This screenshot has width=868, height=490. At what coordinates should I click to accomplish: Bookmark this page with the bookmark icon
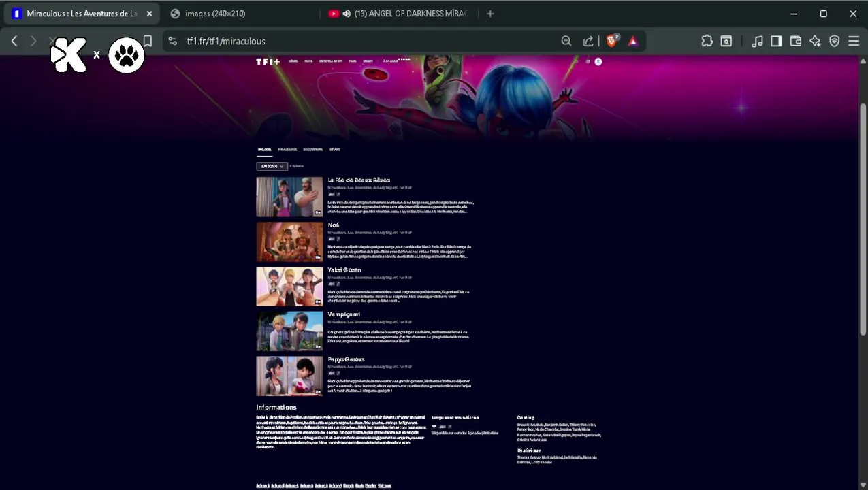[147, 41]
